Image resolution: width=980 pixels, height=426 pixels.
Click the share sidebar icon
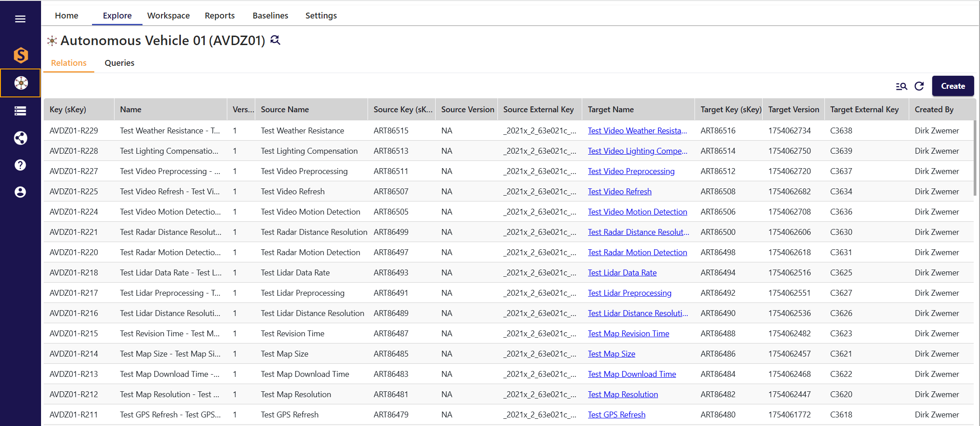[20, 138]
